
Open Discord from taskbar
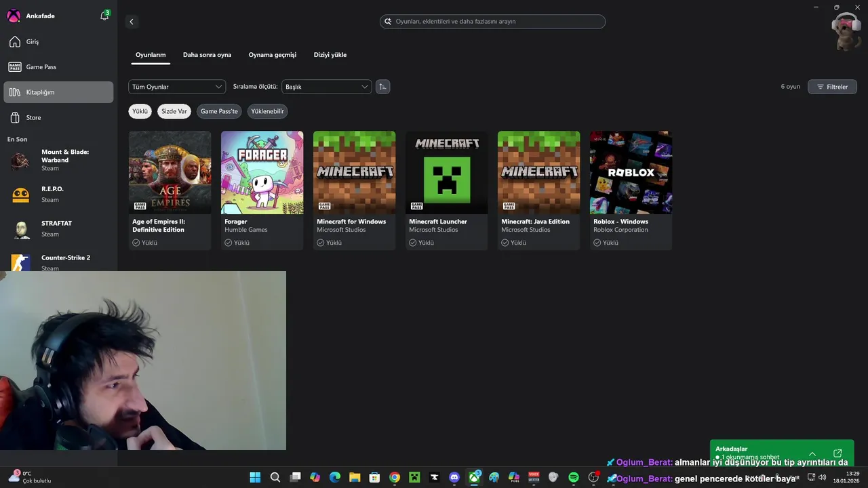454,477
